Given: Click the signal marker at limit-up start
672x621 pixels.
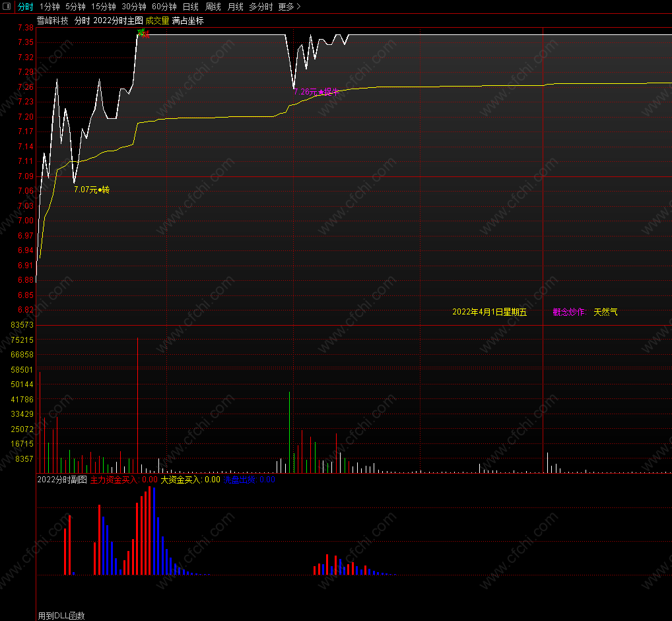Looking at the screenshot, I should [143, 34].
